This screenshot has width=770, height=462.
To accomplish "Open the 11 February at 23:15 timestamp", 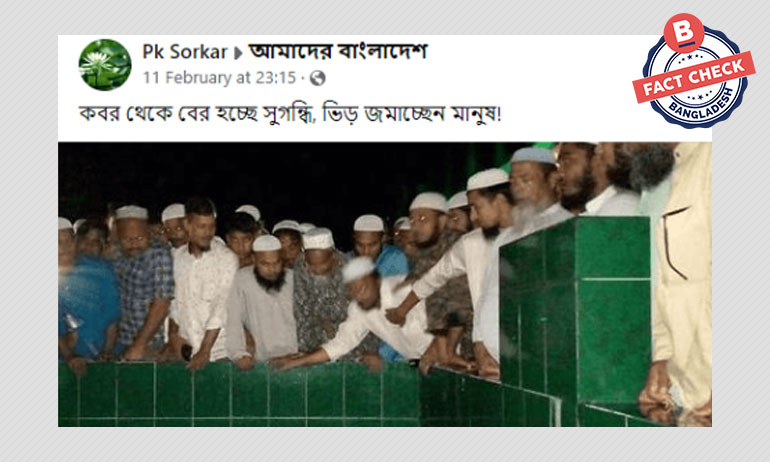I will [x=220, y=78].
